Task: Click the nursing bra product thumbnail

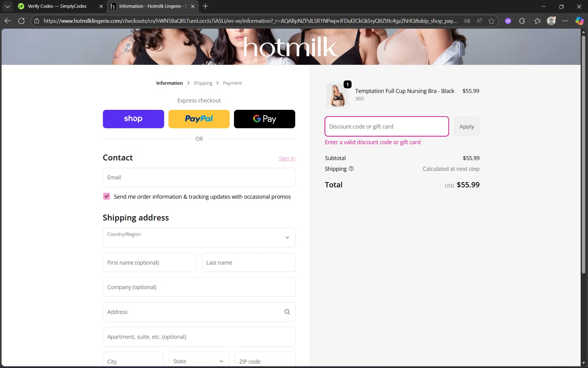Action: [337, 95]
